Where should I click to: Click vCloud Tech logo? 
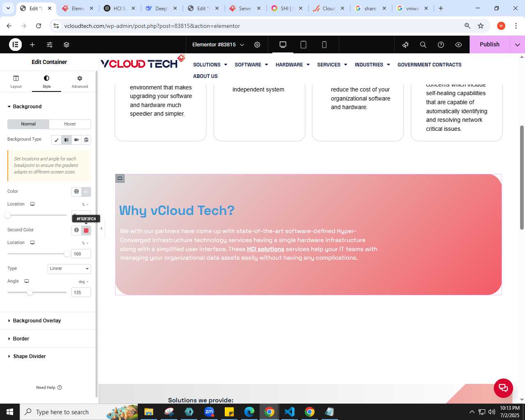(x=143, y=62)
